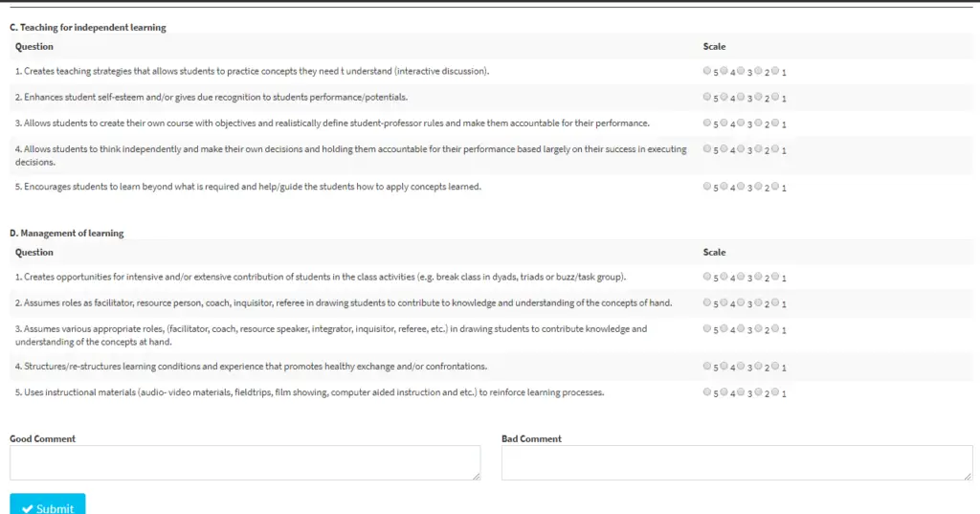Mark 4 for 'think independently' question
The image size is (980, 514).
[x=724, y=148]
